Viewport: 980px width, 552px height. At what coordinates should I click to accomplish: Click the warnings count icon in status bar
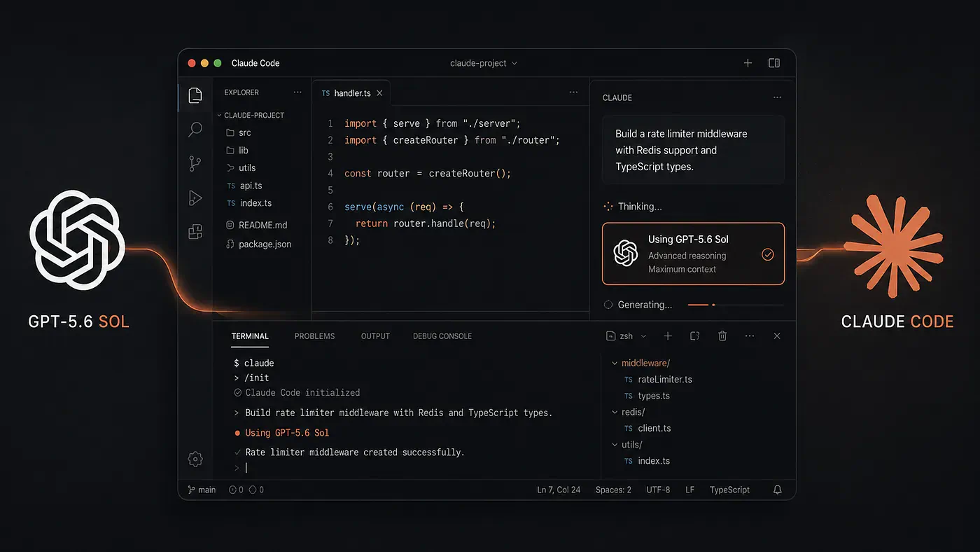256,490
